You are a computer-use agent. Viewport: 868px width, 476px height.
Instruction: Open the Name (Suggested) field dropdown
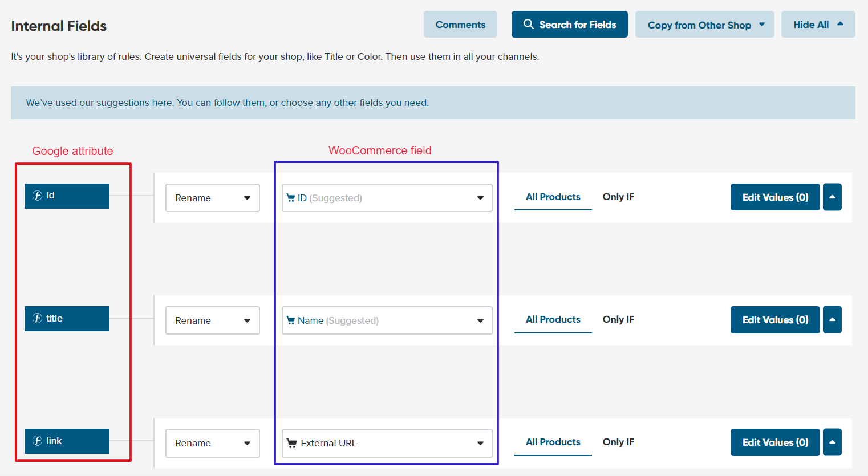[x=387, y=320]
